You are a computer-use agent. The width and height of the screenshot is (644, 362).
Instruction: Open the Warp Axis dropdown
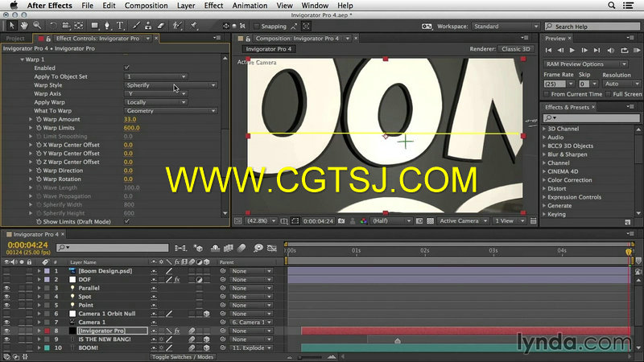[x=155, y=93]
